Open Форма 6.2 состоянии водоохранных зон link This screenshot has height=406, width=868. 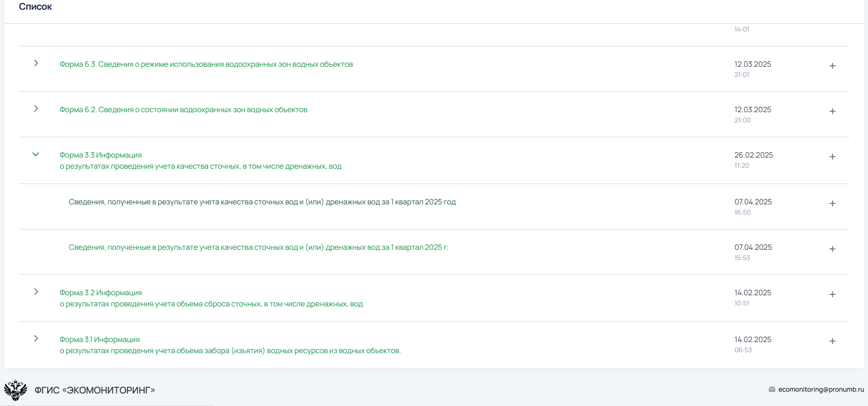[183, 110]
